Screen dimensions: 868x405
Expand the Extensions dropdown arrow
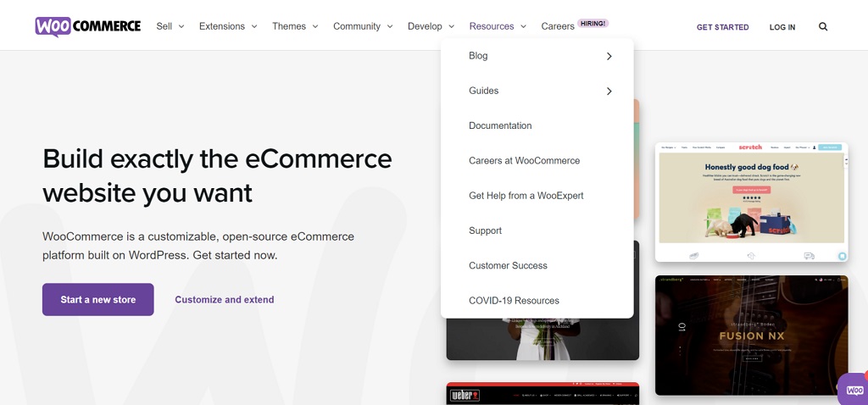pyautogui.click(x=254, y=26)
